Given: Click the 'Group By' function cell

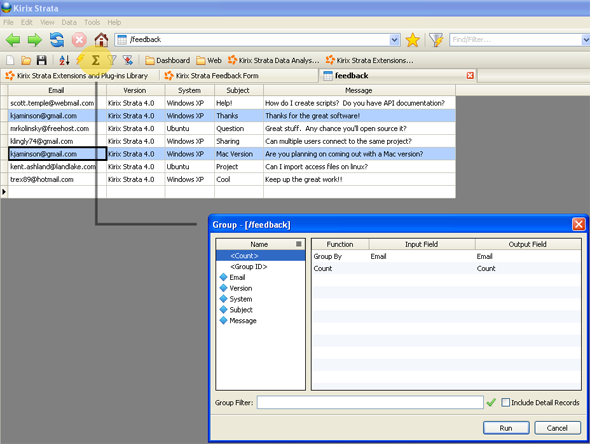Looking at the screenshot, I should [340, 256].
